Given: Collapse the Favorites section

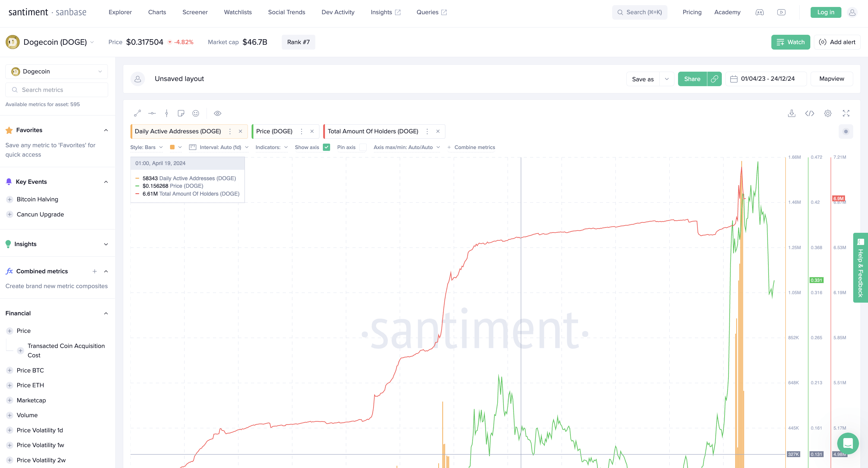Looking at the screenshot, I should pyautogui.click(x=106, y=130).
